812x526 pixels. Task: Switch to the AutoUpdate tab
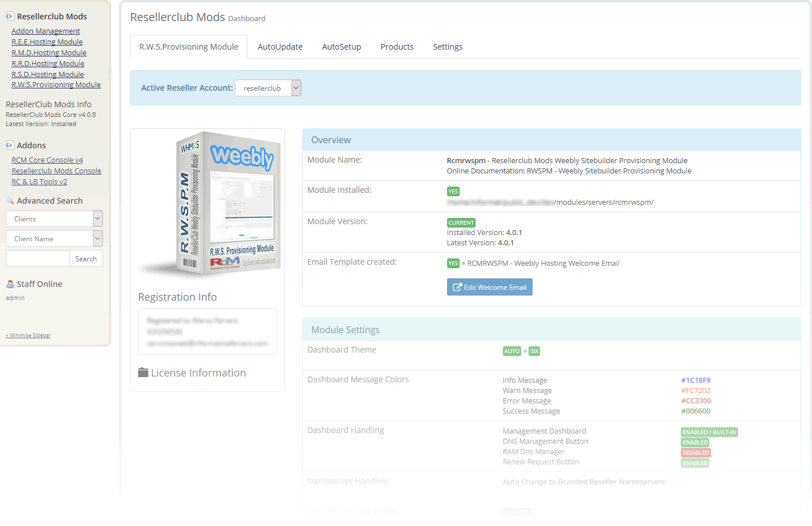[280, 47]
